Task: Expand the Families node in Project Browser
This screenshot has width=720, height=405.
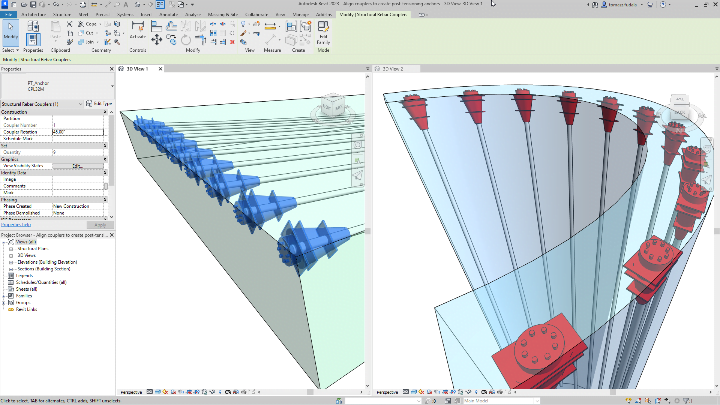Action: 4,296
